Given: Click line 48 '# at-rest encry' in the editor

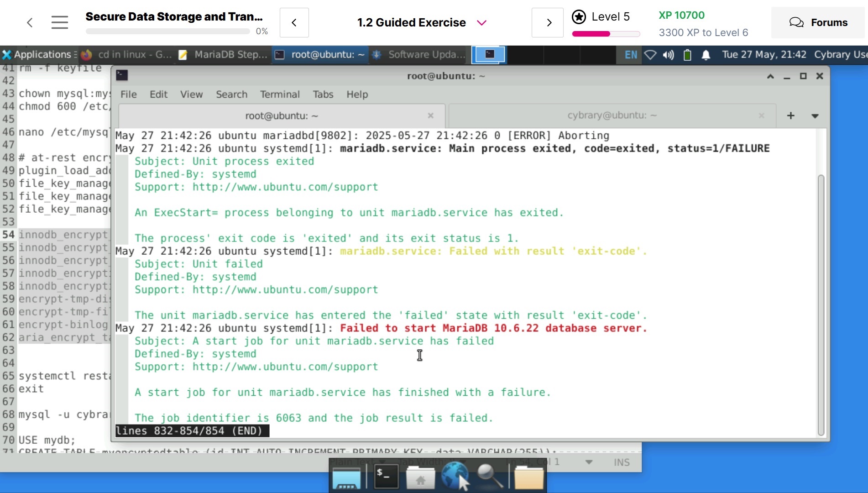Looking at the screenshot, I should (x=64, y=157).
